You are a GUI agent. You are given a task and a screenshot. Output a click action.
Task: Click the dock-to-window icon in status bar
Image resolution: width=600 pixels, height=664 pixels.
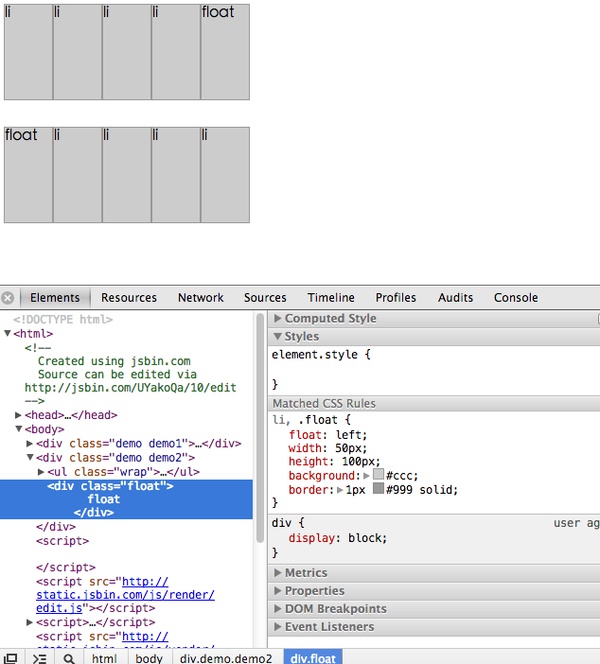click(11, 658)
